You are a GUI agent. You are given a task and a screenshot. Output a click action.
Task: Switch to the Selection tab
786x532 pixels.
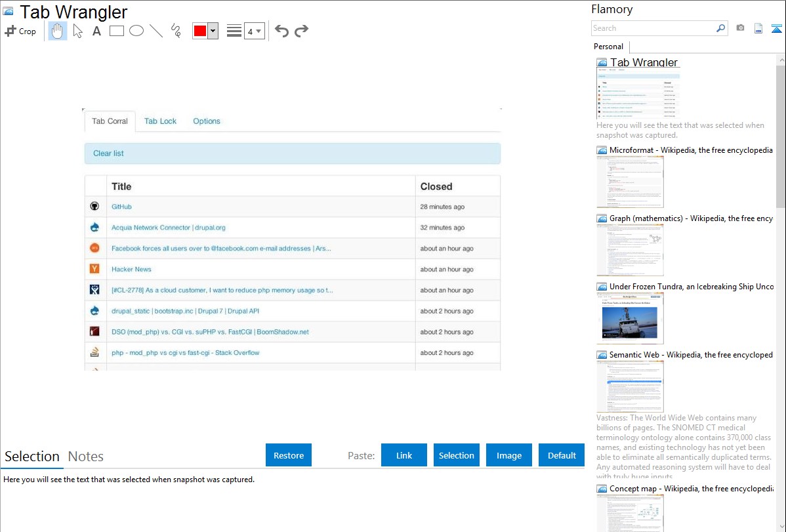click(32, 457)
